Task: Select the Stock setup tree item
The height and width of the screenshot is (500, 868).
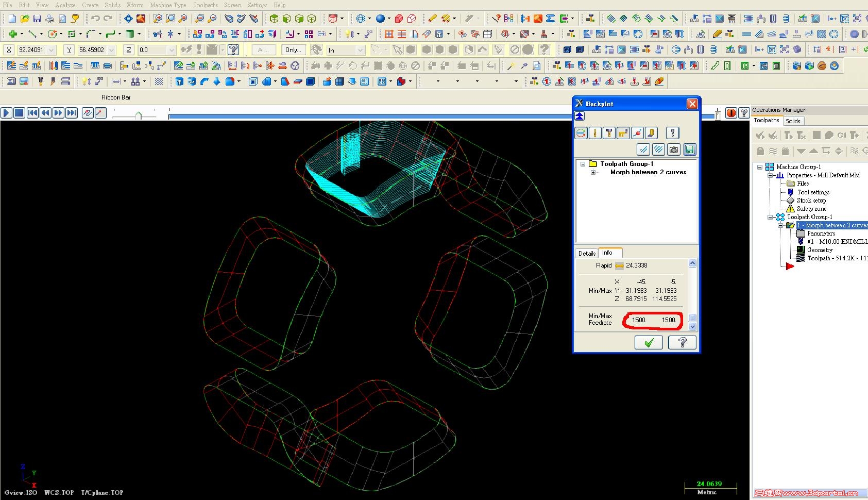Action: (811, 201)
